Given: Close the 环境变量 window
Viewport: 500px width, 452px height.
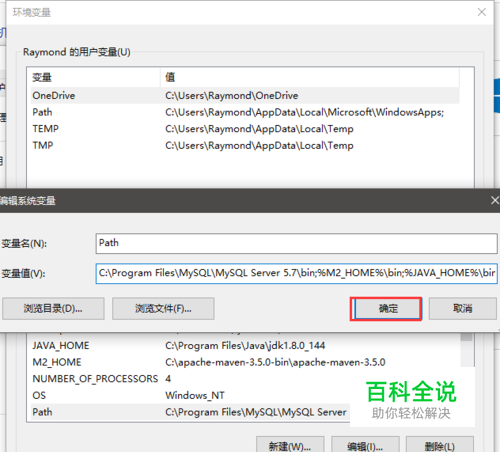Looking at the screenshot, I should pos(481,12).
